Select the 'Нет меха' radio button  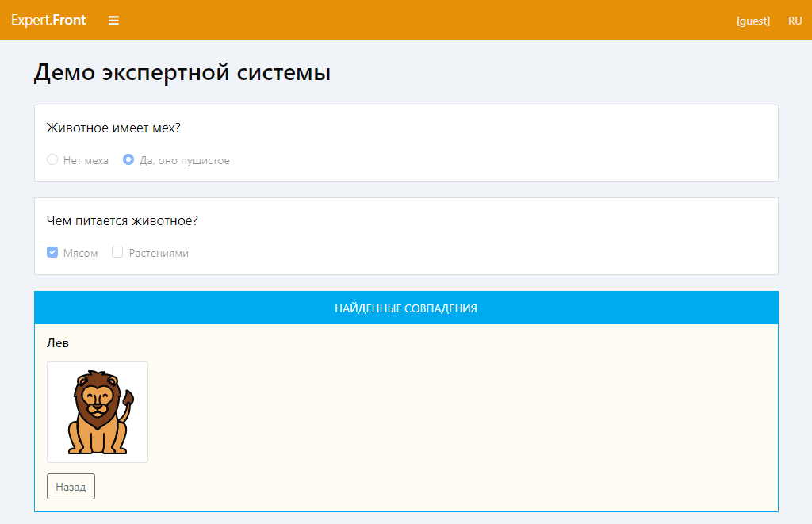(x=52, y=159)
